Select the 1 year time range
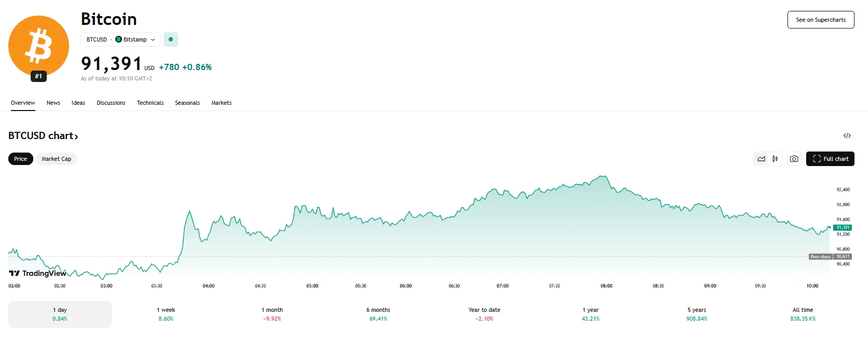This screenshot has width=868, height=343. 591,314
